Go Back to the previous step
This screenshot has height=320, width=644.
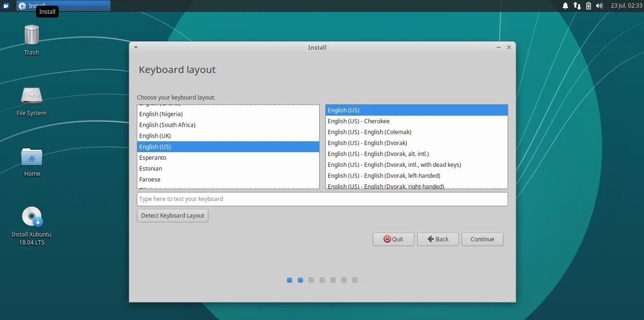coord(438,239)
